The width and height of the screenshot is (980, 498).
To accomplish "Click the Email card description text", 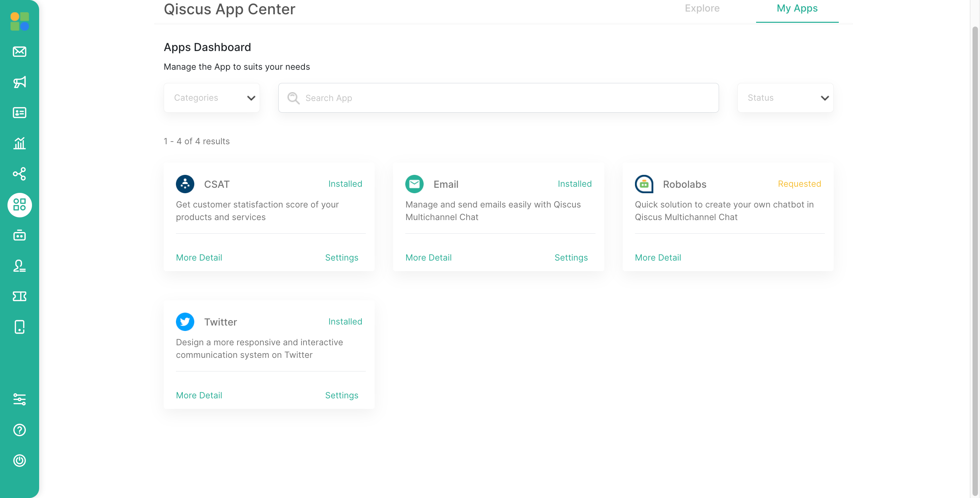I will [x=493, y=211].
